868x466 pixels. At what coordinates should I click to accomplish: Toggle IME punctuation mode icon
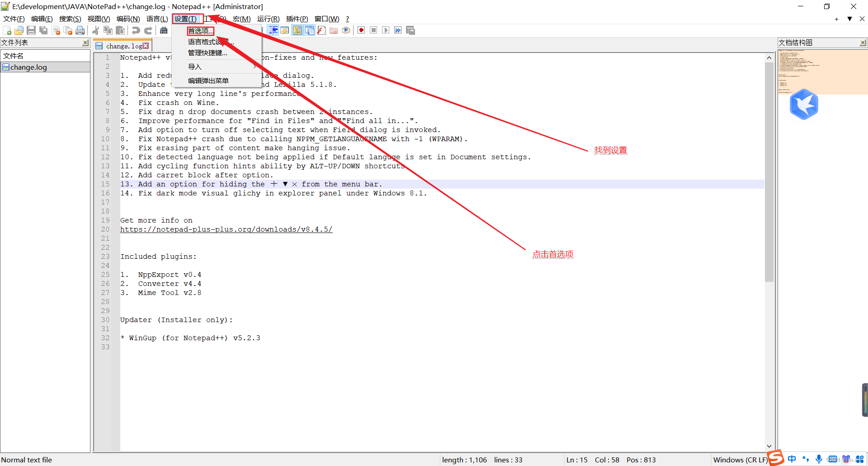(806, 459)
